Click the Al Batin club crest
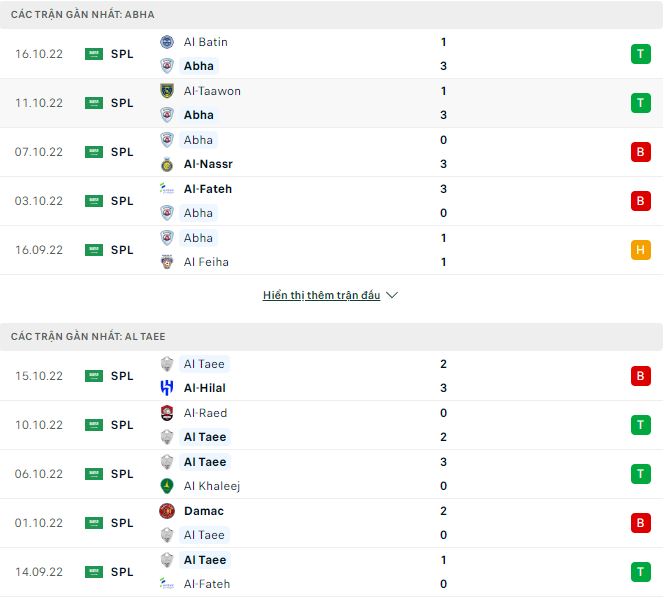The height and width of the screenshot is (599, 670). pyautogui.click(x=167, y=42)
